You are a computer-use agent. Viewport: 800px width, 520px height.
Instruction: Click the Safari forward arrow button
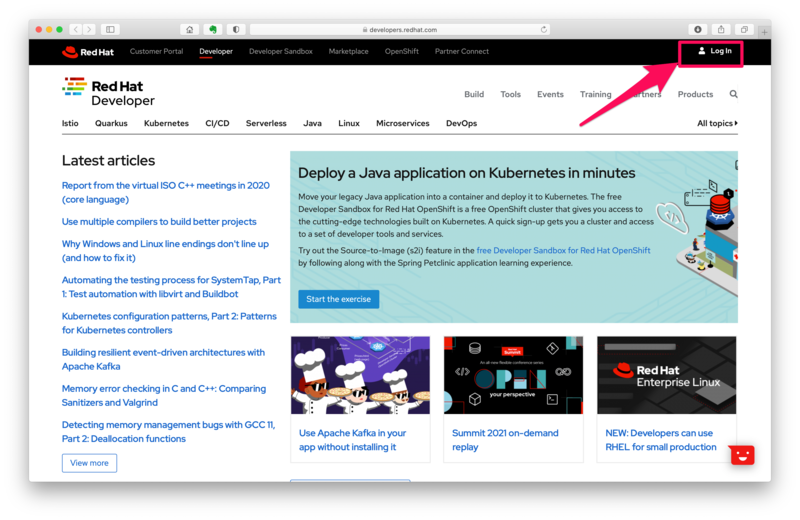[x=89, y=30]
